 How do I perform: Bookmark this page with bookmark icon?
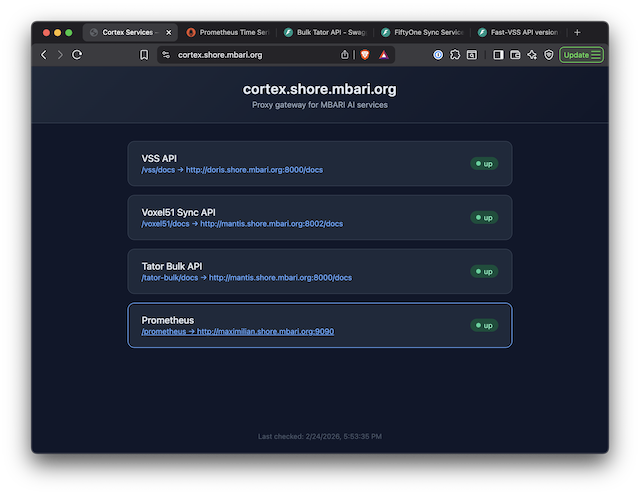click(x=144, y=55)
